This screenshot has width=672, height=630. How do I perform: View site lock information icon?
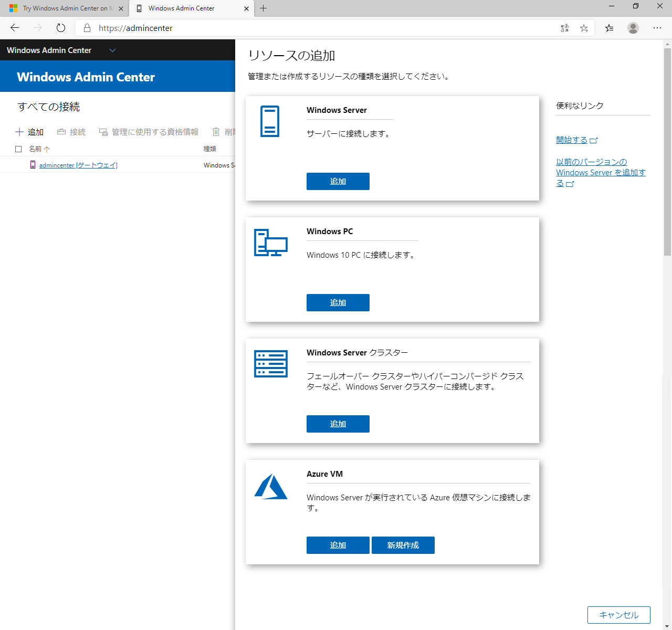point(87,28)
